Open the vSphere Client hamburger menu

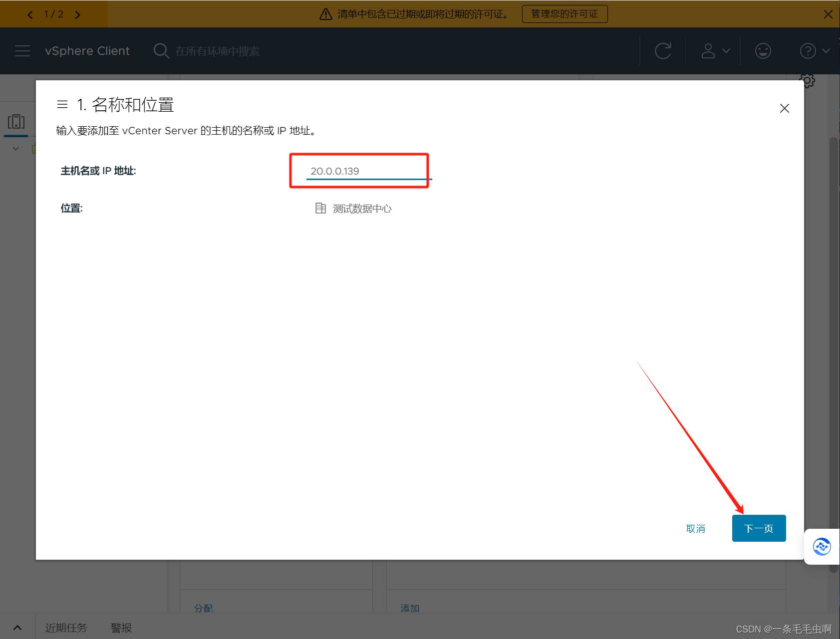[22, 51]
